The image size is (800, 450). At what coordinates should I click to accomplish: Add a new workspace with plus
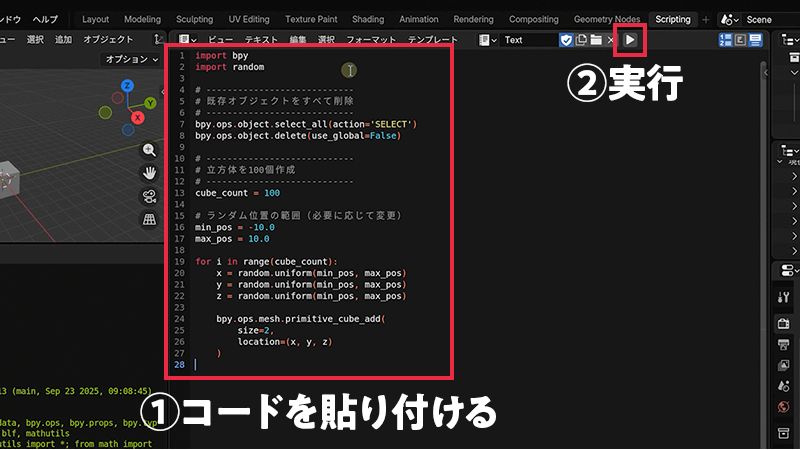pos(706,20)
